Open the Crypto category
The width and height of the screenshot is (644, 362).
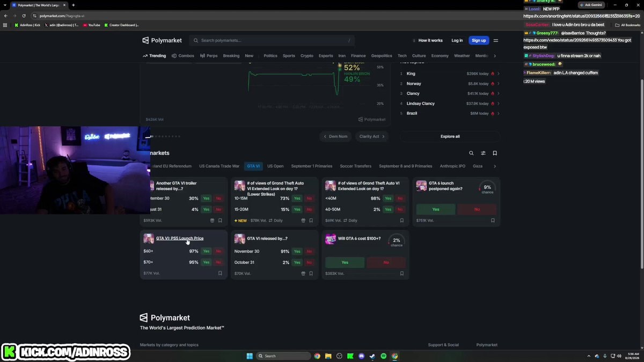coord(307,56)
